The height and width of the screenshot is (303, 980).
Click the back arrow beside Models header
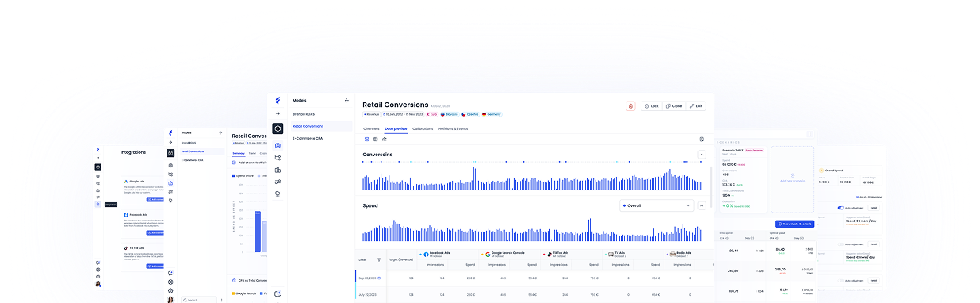click(x=346, y=101)
